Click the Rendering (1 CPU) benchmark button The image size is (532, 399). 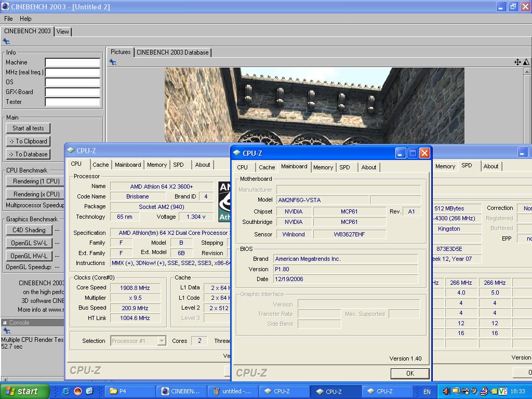pyautogui.click(x=36, y=181)
